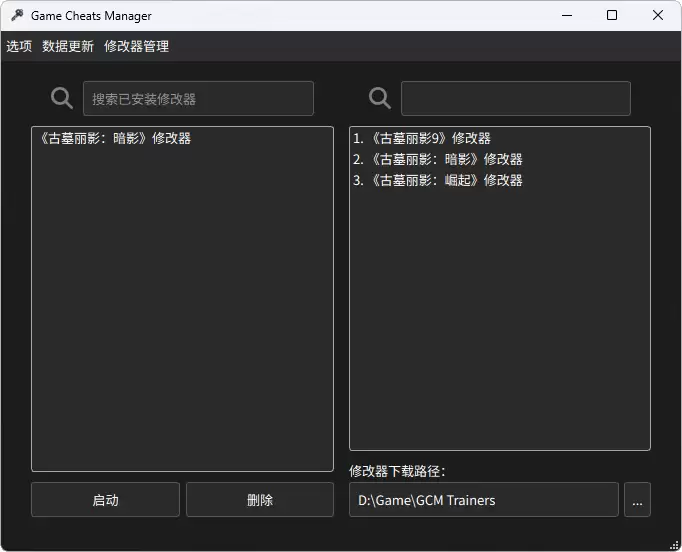Select result 3. 《古墓丽影：崛起》修改器
This screenshot has width=682, height=552.
[500, 180]
